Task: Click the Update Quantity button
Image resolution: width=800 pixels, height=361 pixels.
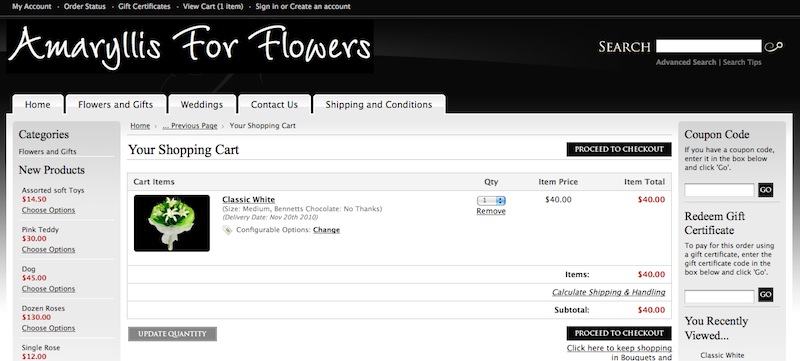Action: (172, 334)
